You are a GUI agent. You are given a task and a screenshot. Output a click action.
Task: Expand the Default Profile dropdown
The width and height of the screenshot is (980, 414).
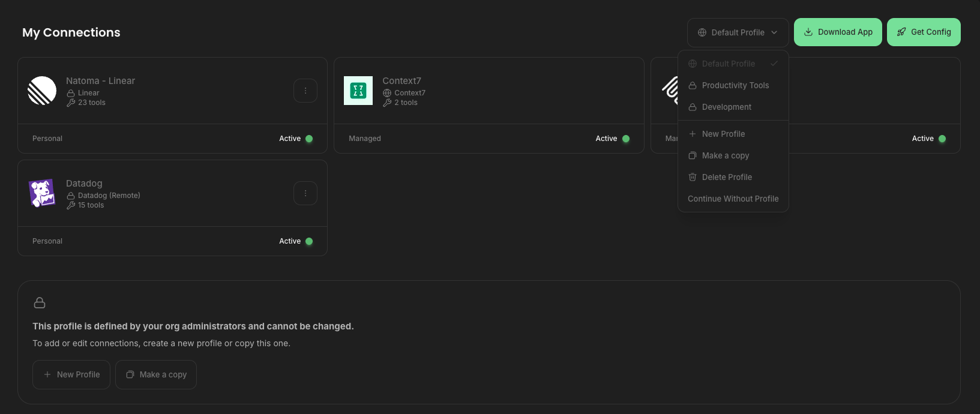738,32
